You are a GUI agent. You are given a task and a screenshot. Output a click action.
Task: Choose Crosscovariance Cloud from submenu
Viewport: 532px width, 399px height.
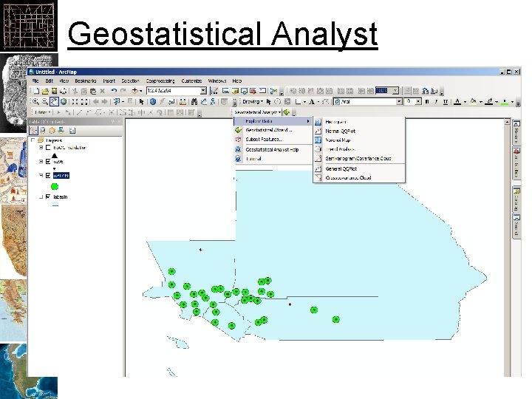tap(359, 178)
